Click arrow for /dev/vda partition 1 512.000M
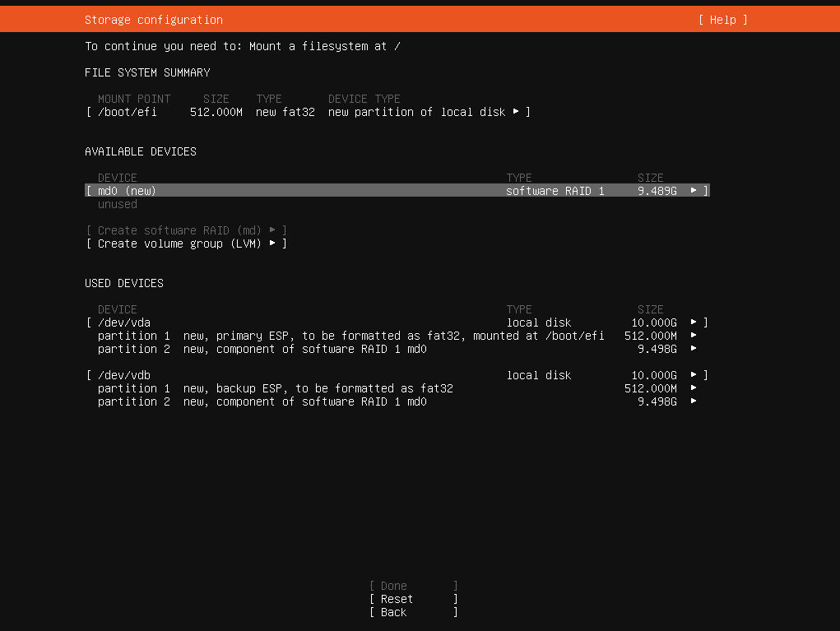The height and width of the screenshot is (631, 840). (x=694, y=336)
